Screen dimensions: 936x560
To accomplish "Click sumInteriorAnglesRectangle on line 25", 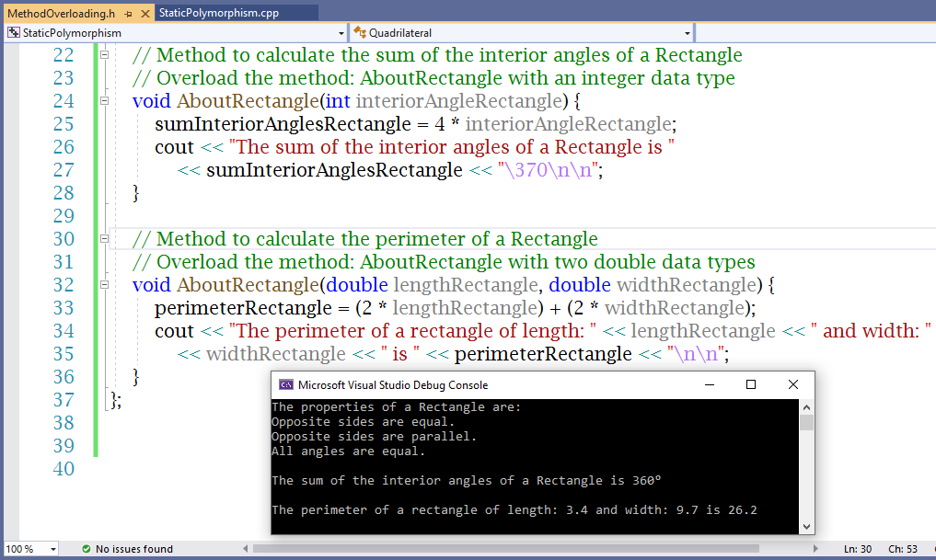I will point(283,124).
